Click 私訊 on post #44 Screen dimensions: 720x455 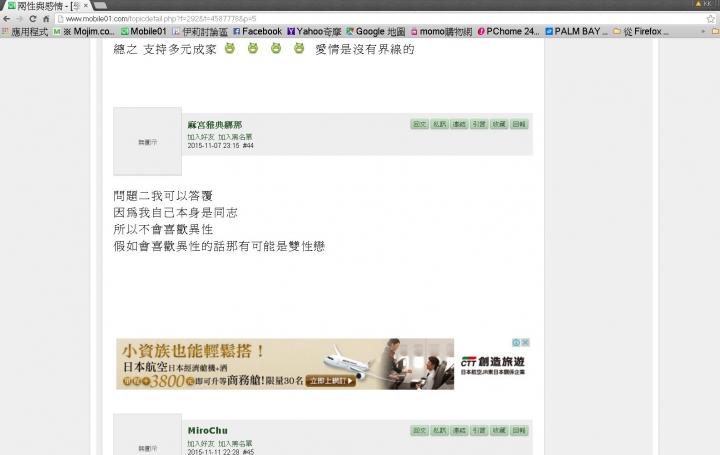point(439,124)
